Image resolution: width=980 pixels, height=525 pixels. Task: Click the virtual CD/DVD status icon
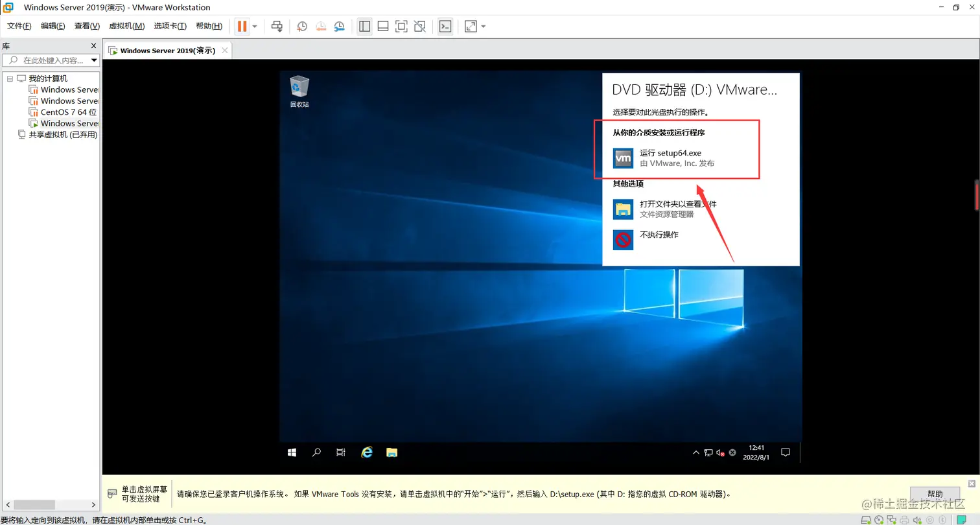coord(878,519)
